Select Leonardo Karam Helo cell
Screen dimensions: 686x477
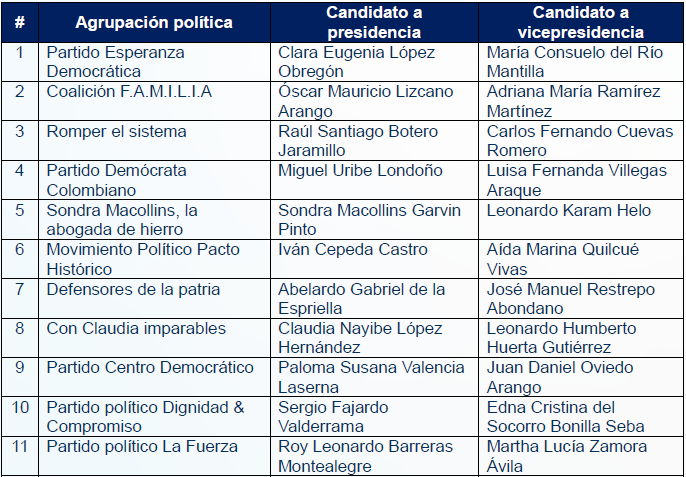pyautogui.click(x=568, y=211)
